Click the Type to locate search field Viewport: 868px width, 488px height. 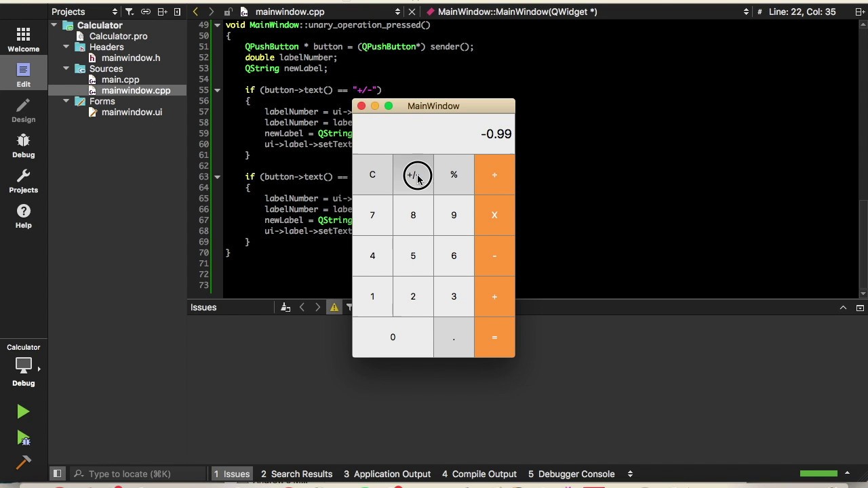[x=139, y=474]
